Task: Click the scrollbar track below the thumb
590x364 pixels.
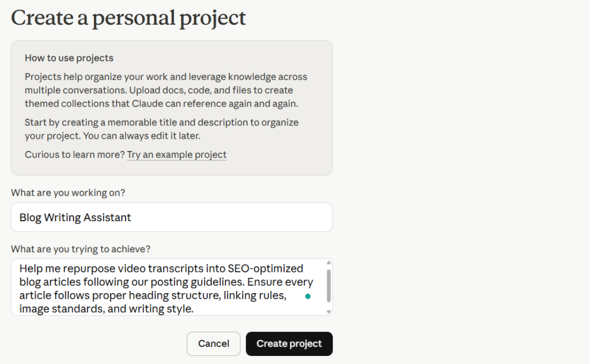Action: click(x=328, y=306)
